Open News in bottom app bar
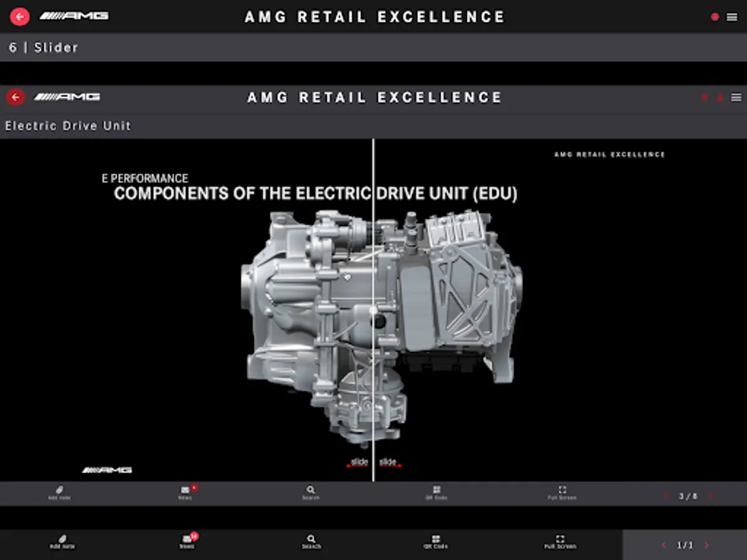The width and height of the screenshot is (747, 560). click(x=187, y=541)
